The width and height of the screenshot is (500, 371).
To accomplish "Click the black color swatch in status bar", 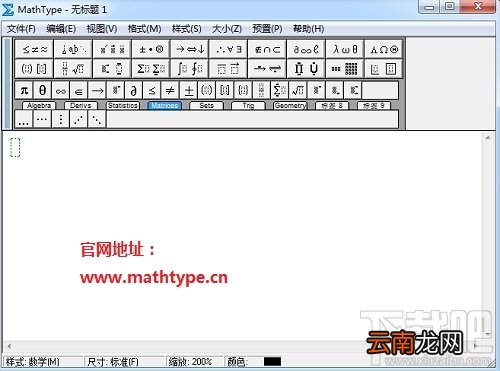I will pyautogui.click(x=272, y=361).
